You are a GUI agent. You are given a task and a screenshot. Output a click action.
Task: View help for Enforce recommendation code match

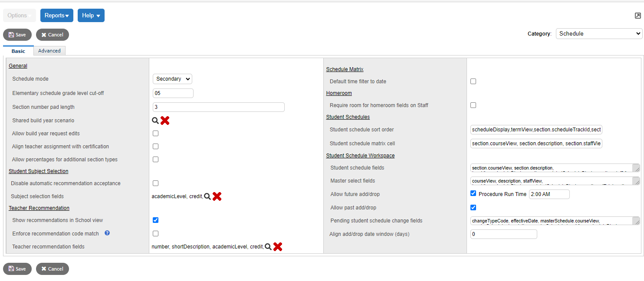tap(106, 233)
